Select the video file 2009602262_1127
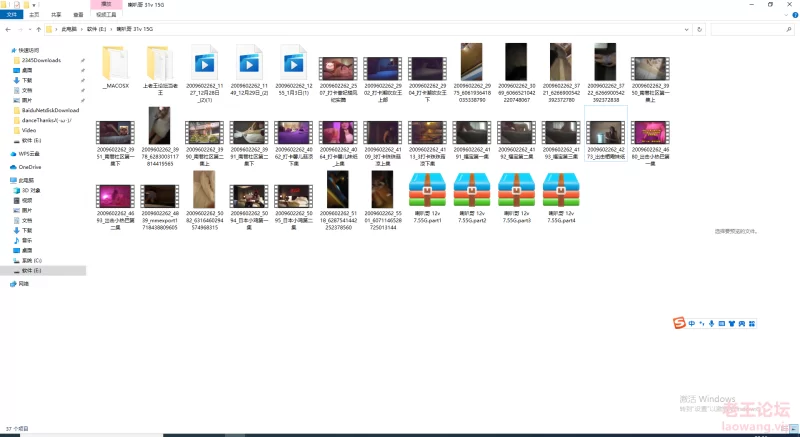The image size is (800, 437). [x=205, y=72]
